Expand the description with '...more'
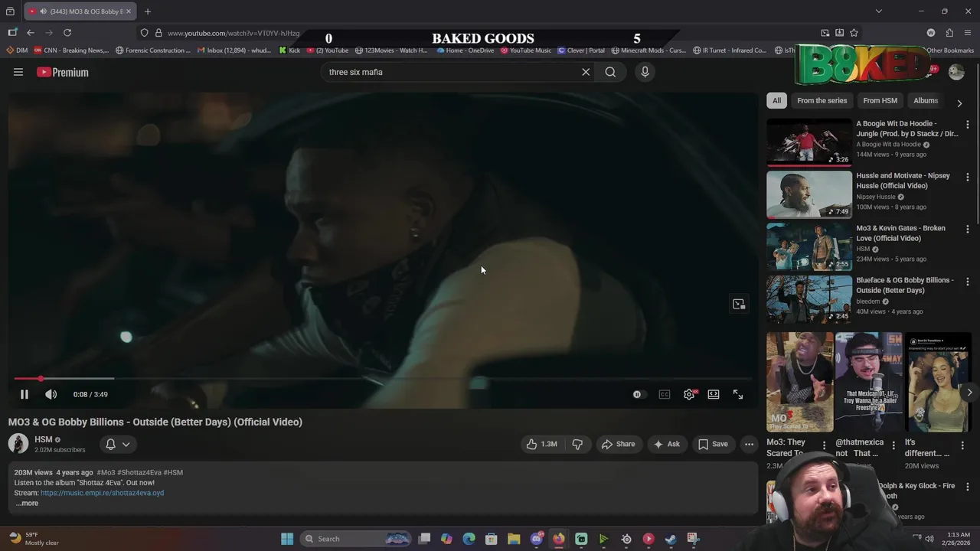 [x=27, y=503]
